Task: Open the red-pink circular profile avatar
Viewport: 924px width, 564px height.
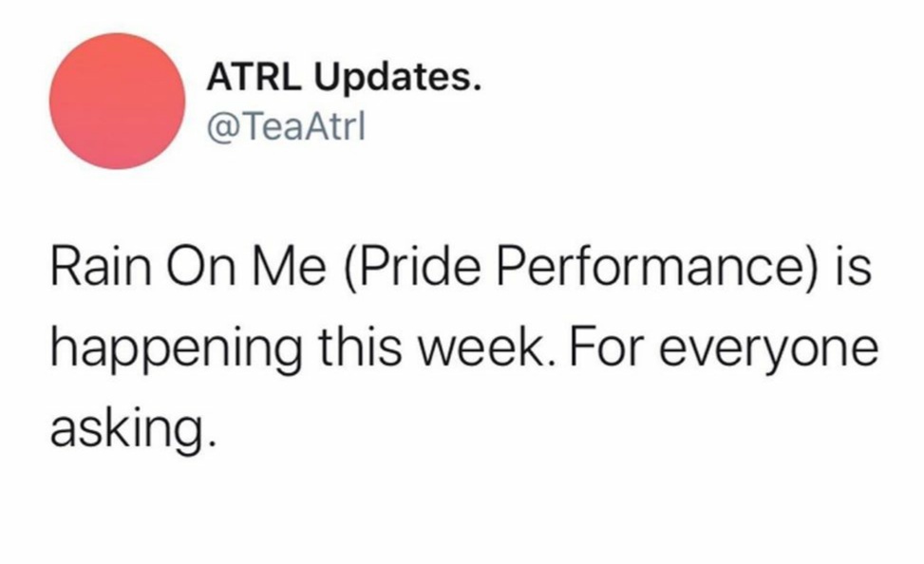Action: tap(117, 101)
